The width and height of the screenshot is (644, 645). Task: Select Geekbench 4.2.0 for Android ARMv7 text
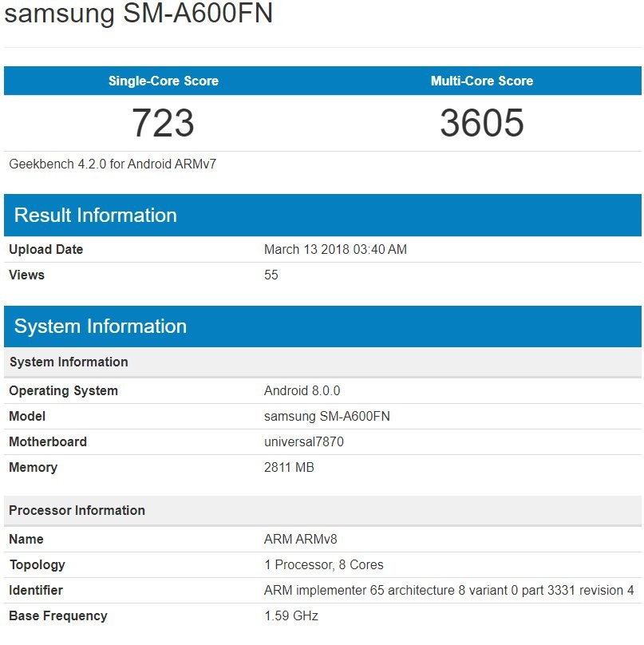[113, 164]
